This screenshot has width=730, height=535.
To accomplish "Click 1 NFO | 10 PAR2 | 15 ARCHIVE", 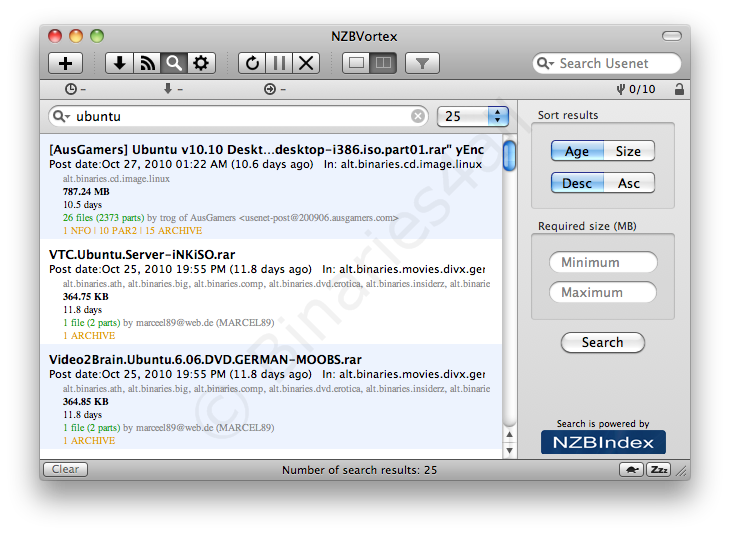I will (x=133, y=230).
